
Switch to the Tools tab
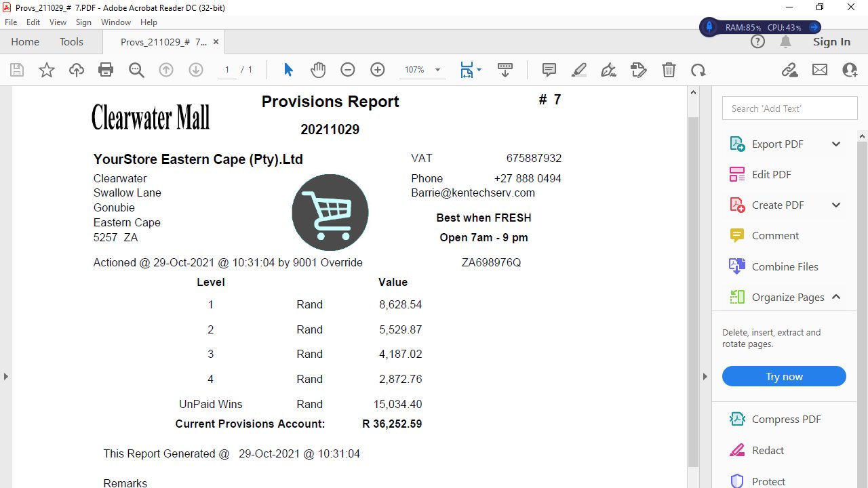(71, 42)
